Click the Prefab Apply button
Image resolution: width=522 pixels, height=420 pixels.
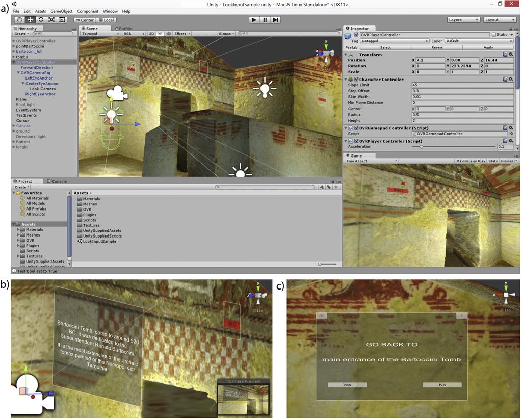(x=488, y=47)
